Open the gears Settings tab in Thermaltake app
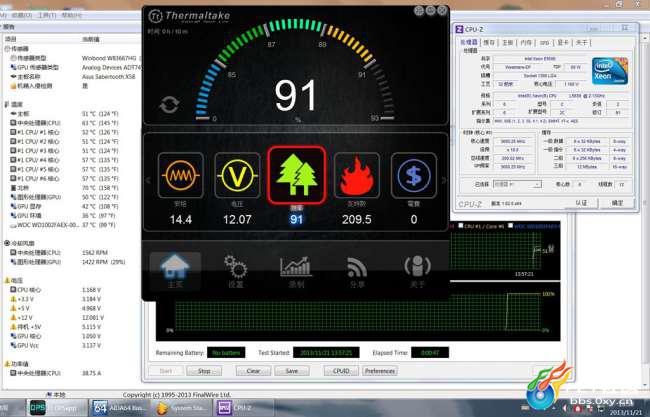The image size is (650, 417). tap(235, 271)
